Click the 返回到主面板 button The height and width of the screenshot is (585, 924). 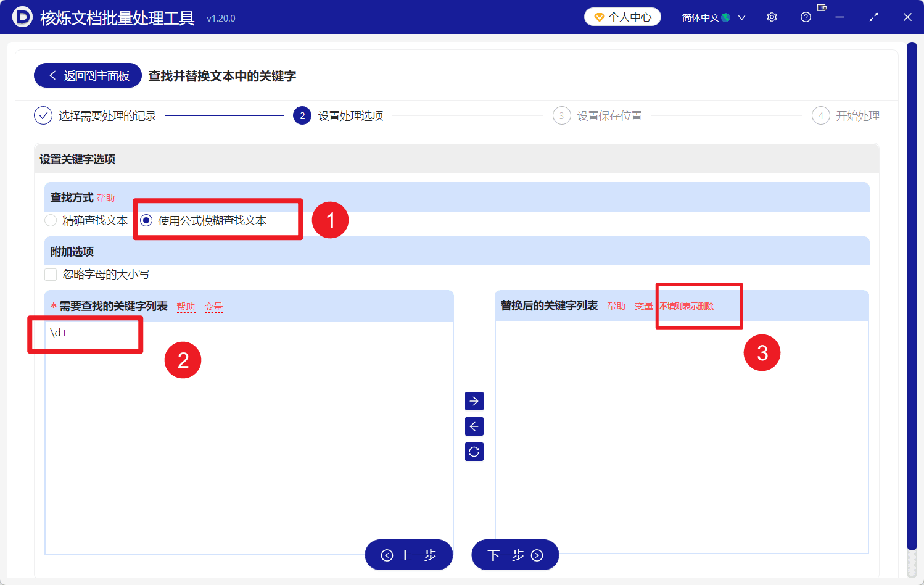click(x=87, y=75)
